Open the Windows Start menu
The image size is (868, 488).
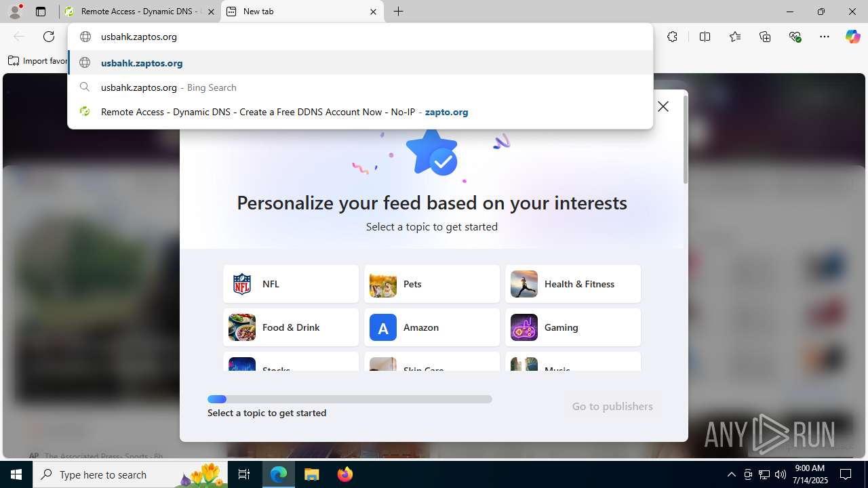pyautogui.click(x=16, y=474)
